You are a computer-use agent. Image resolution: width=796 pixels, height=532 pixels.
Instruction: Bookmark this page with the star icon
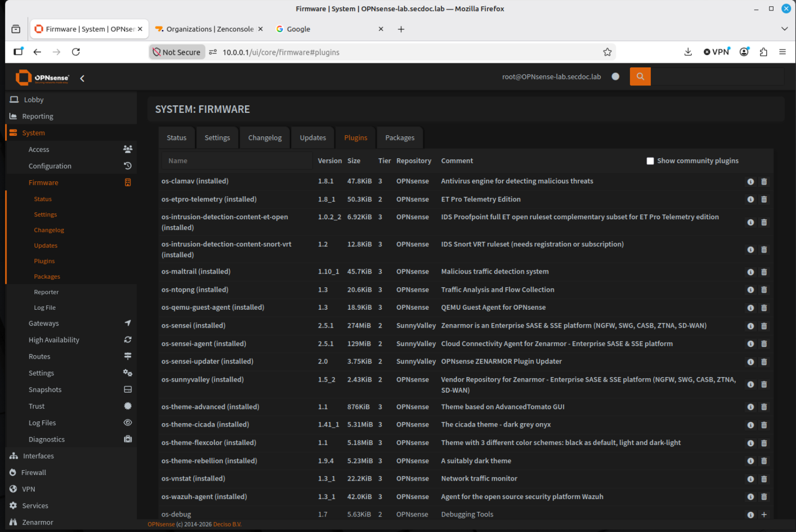[607, 52]
